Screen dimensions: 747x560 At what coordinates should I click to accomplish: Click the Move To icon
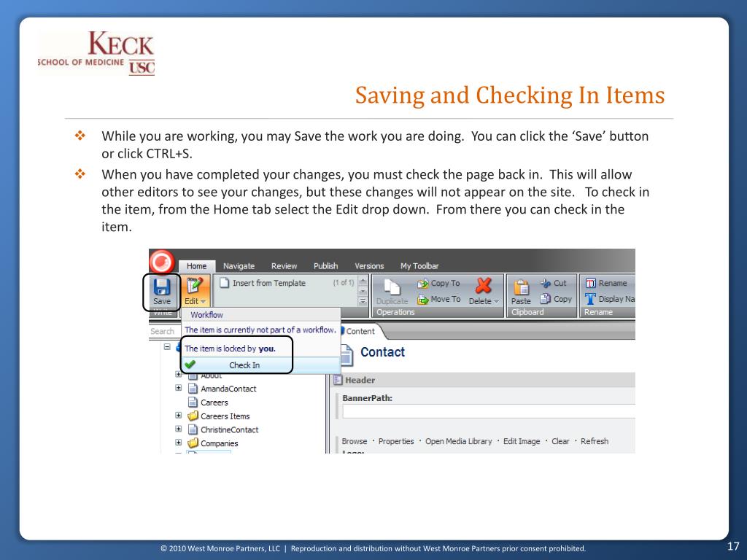click(x=422, y=300)
